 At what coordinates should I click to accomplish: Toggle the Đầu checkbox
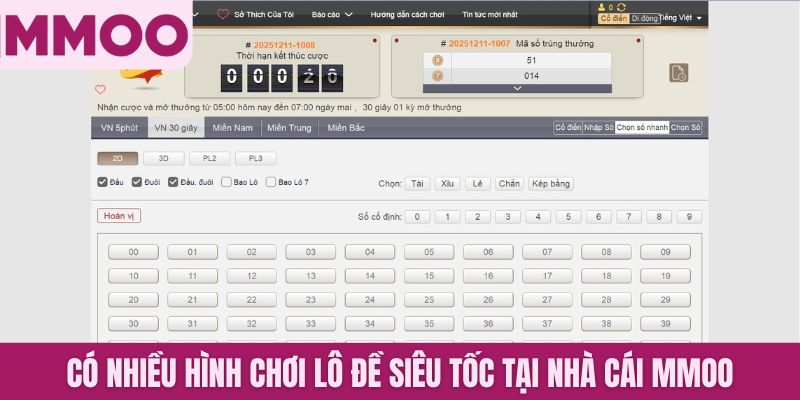tap(102, 182)
